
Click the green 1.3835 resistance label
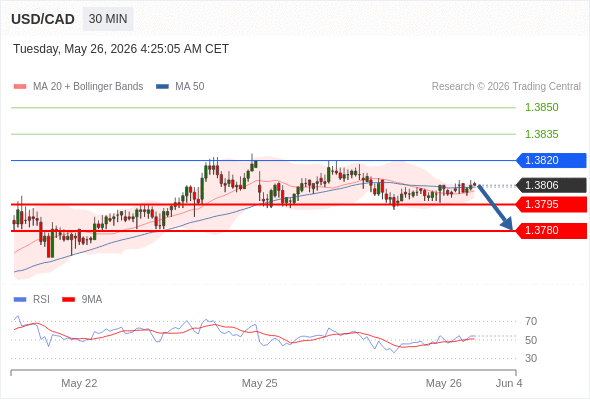(542, 134)
